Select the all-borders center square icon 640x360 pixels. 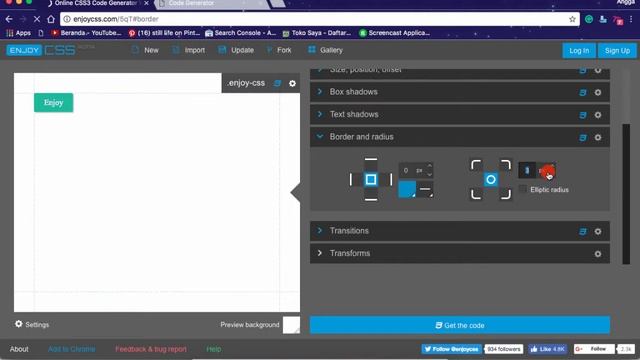click(x=371, y=180)
